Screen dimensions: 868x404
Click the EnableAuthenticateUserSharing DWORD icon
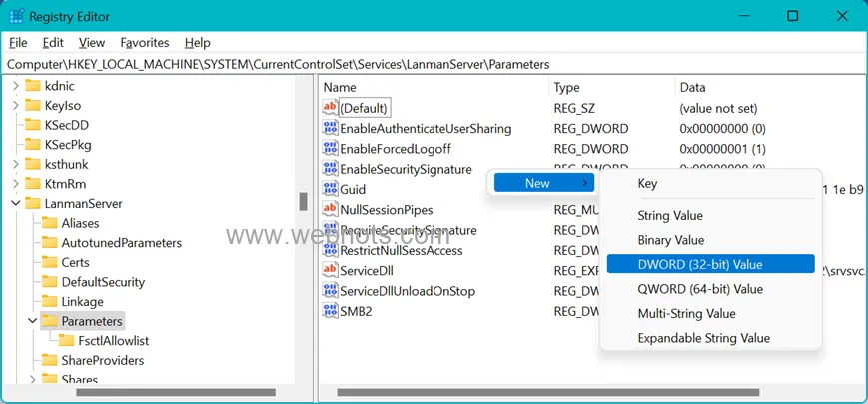(330, 129)
